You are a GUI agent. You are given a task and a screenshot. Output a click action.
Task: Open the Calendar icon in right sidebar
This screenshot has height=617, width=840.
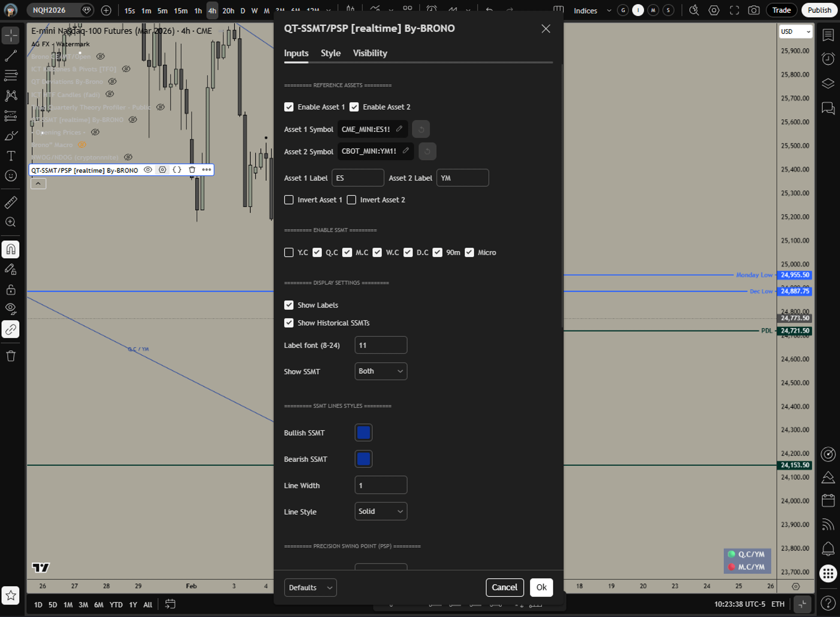[828, 500]
